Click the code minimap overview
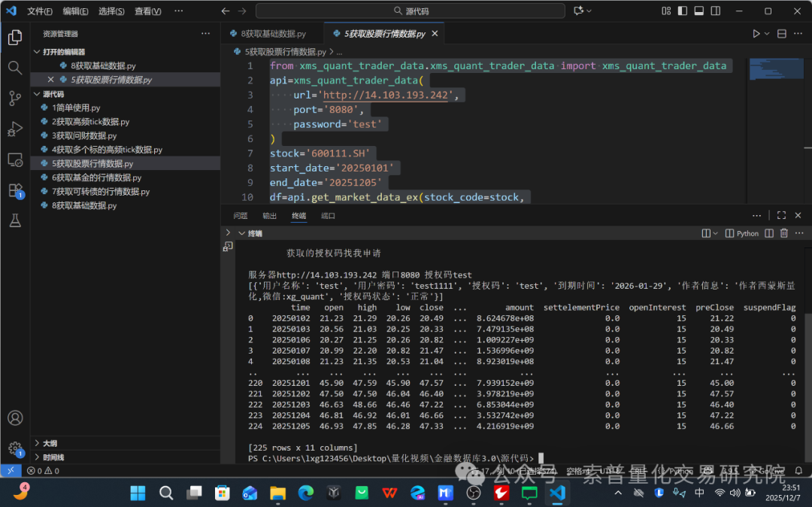Viewport: 812px width, 507px height. (x=776, y=69)
